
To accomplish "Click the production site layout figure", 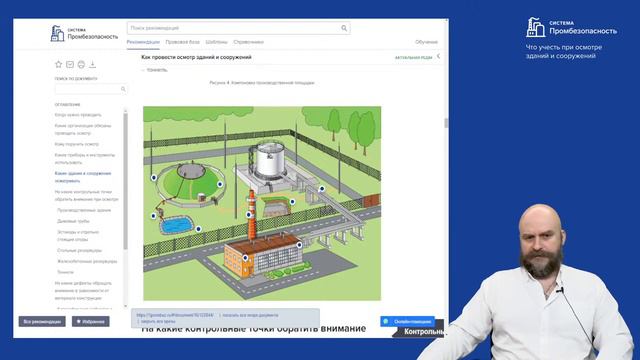I will [262, 203].
